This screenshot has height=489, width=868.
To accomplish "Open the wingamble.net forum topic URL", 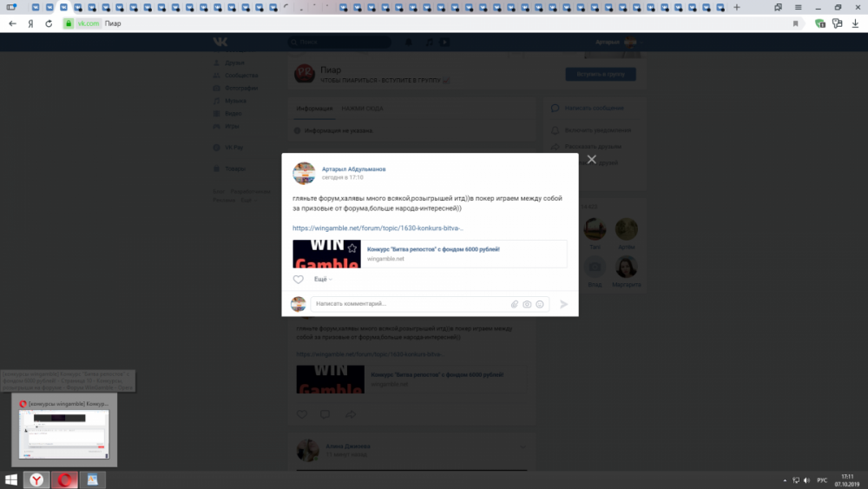I will pos(378,228).
